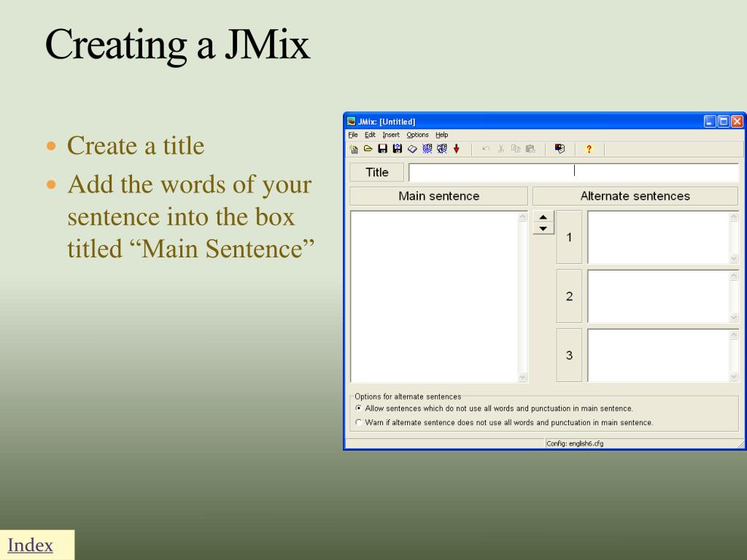
Task: Click the Undo toolbar icon
Action: click(x=486, y=149)
